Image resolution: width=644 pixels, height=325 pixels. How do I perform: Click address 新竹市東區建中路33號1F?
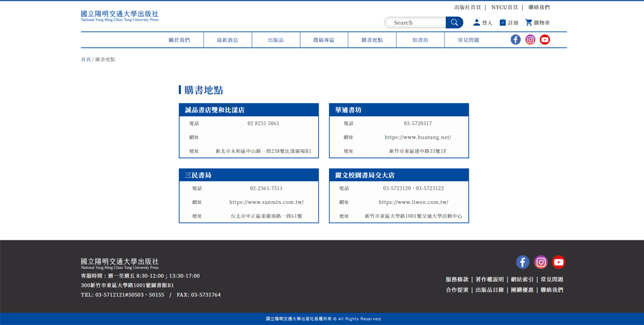[418, 152]
